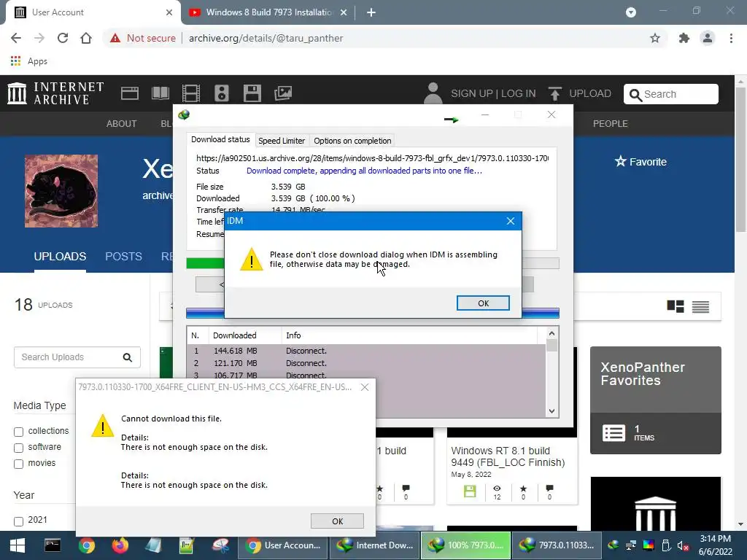
Task: Open the Internet Archive home logo
Action: (55, 93)
